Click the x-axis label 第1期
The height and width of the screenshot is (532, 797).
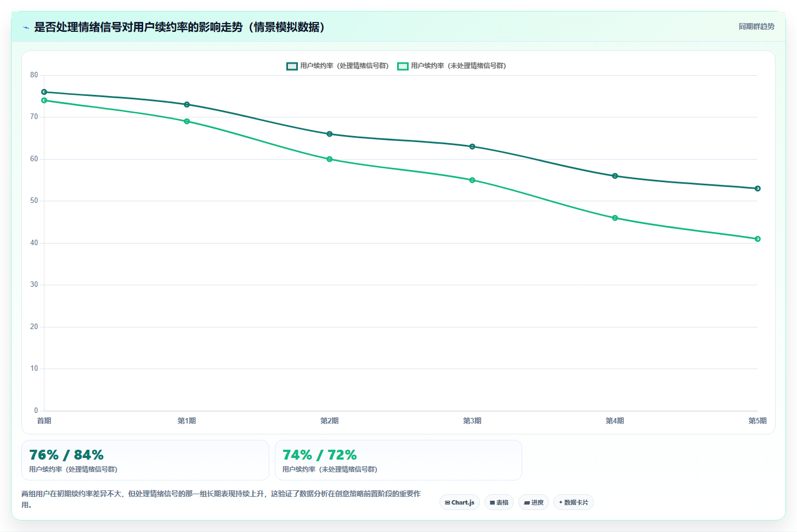coord(187,421)
